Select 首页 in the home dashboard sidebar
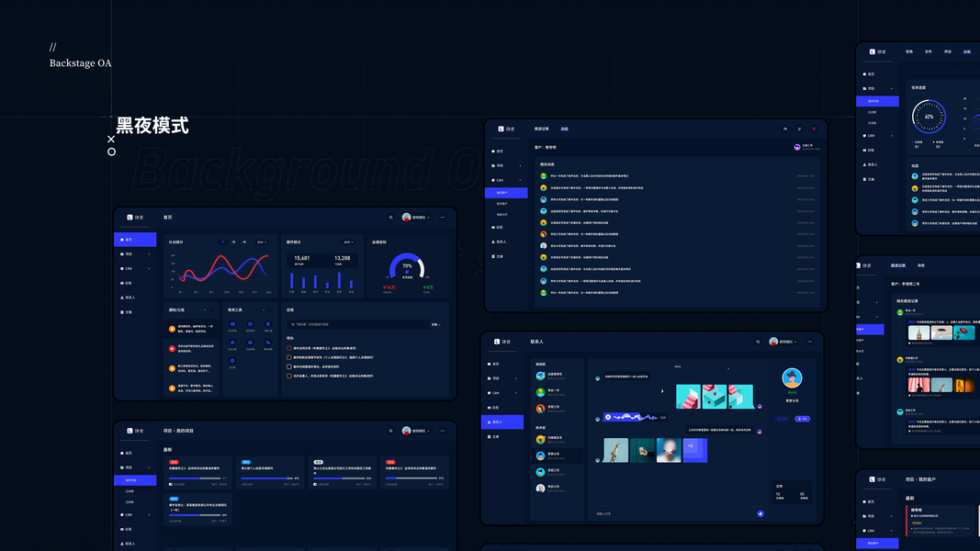Image resolution: width=980 pixels, height=551 pixels. (x=135, y=240)
